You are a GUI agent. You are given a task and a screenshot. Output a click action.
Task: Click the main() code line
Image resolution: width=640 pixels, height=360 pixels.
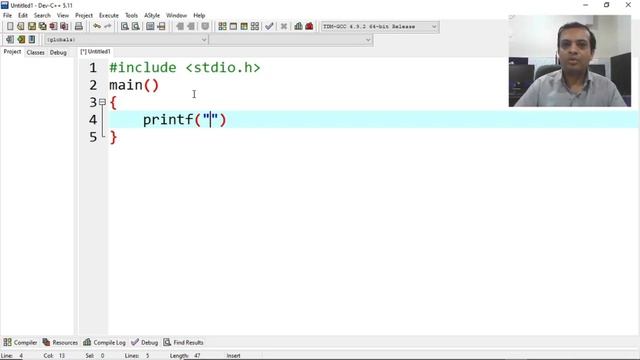pos(134,85)
